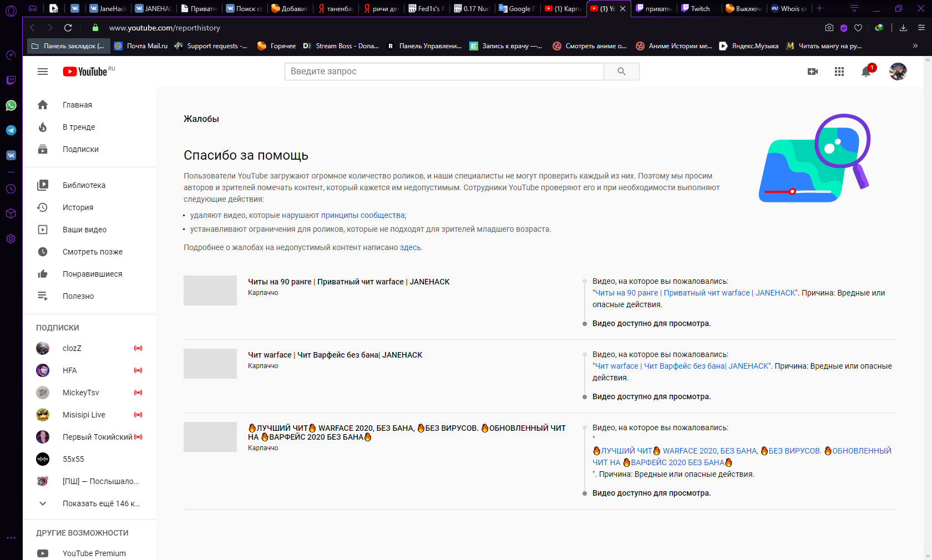This screenshot has width=932, height=560.
Task: Open the YouTube hamburger guide menu
Action: point(43,72)
